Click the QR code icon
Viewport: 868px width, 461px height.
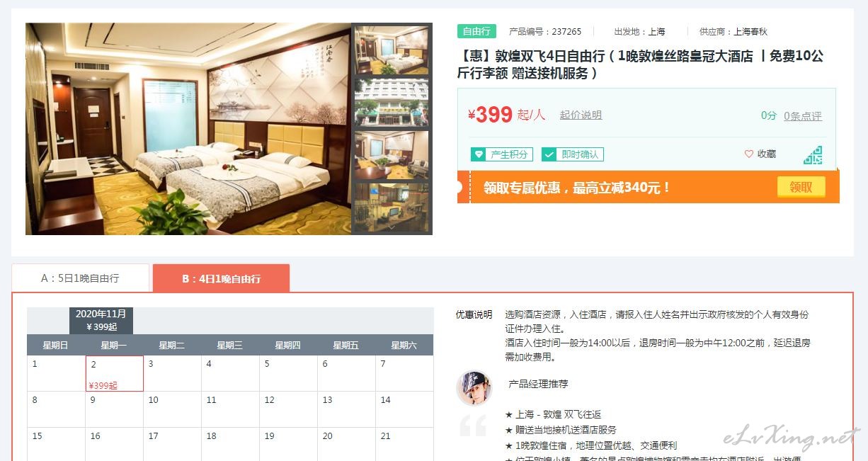[x=813, y=155]
